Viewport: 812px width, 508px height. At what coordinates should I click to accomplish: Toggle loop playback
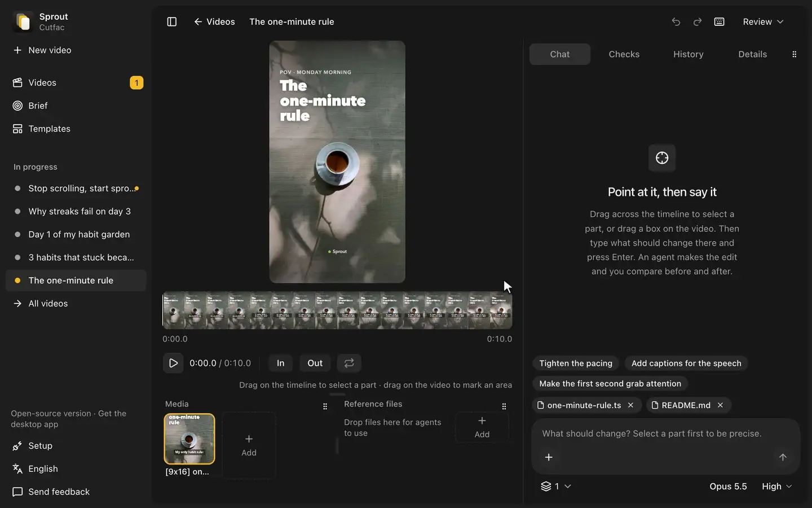pyautogui.click(x=349, y=363)
